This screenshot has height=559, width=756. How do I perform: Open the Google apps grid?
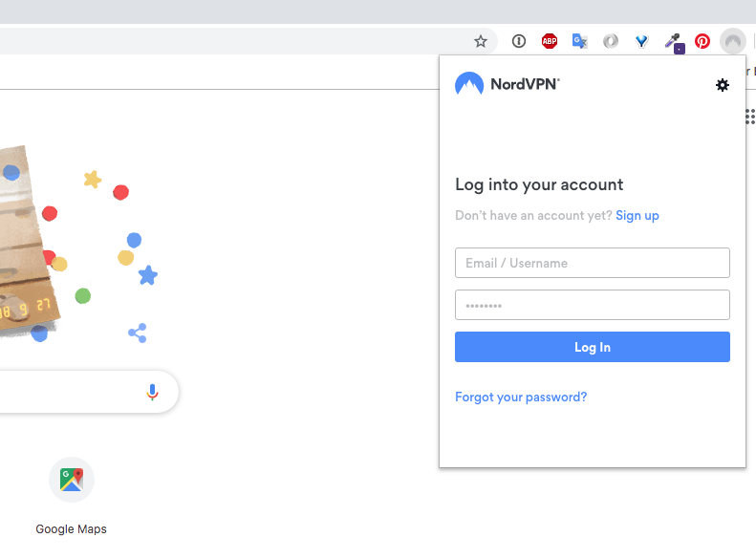749,117
